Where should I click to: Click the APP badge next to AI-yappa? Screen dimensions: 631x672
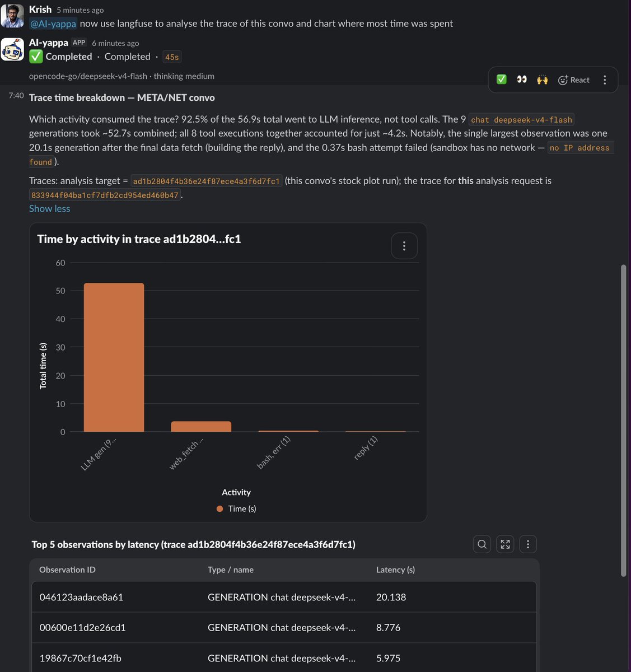click(79, 43)
